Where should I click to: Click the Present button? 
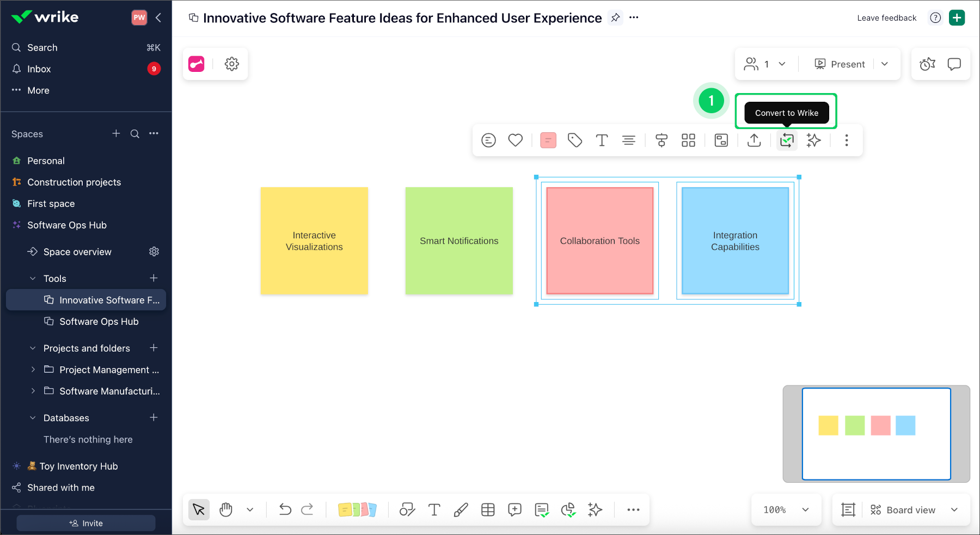click(840, 64)
